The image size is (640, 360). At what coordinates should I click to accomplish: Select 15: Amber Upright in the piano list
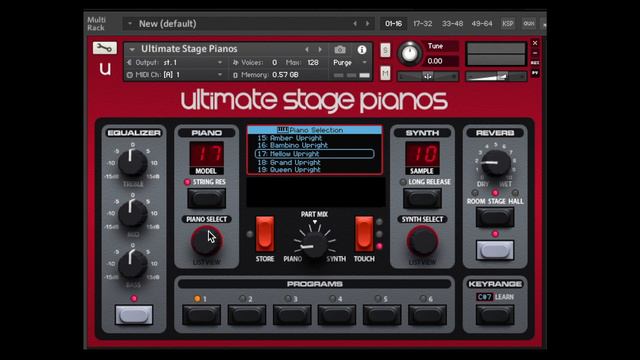click(289, 138)
